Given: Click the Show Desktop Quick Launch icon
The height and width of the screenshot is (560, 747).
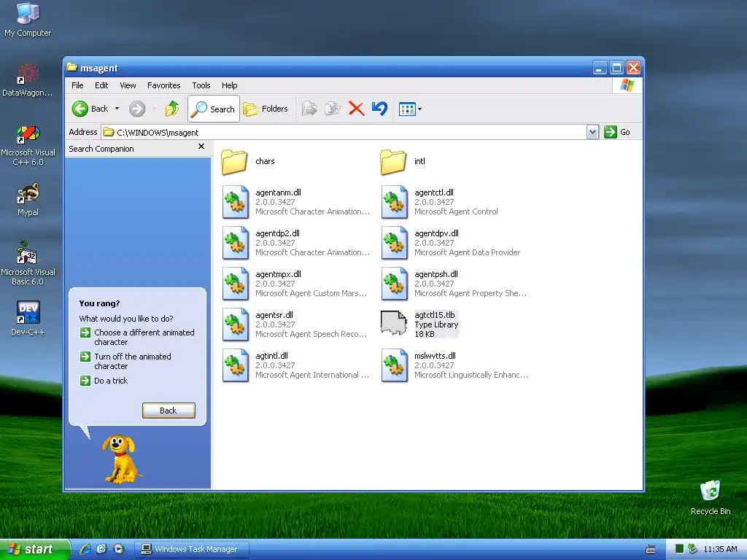Looking at the screenshot, I should point(102,550).
